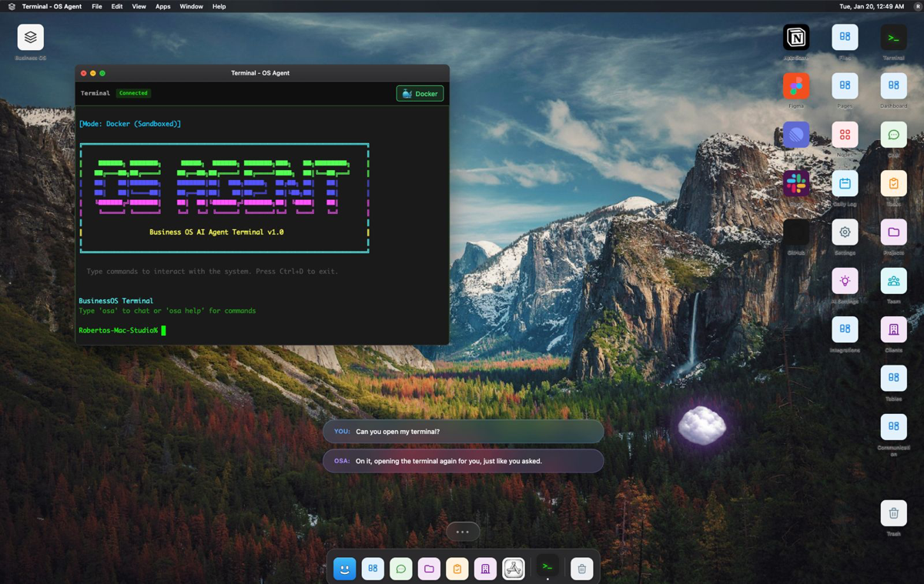Click the user avatar in menu bar
Screen dimensions: 924x584
point(918,6)
